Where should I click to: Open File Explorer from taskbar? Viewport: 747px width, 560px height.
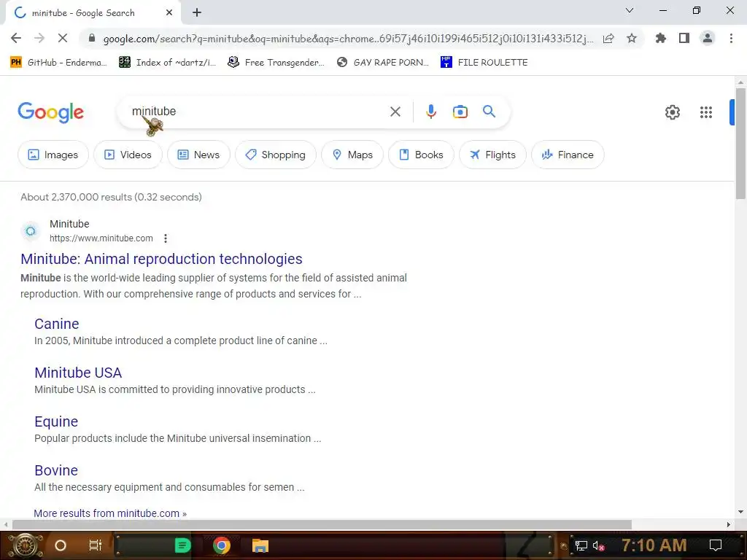260,545
